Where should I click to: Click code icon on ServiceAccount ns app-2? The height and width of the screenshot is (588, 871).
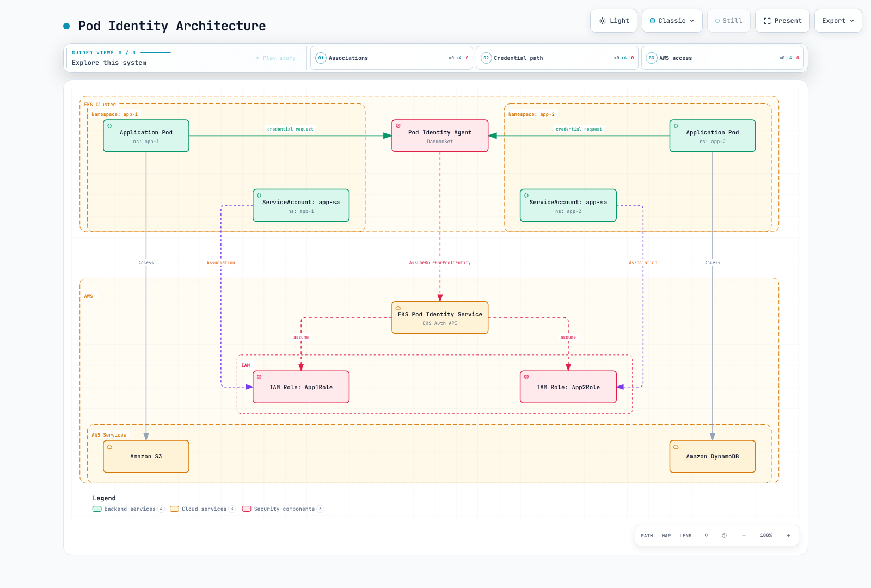(x=526, y=195)
